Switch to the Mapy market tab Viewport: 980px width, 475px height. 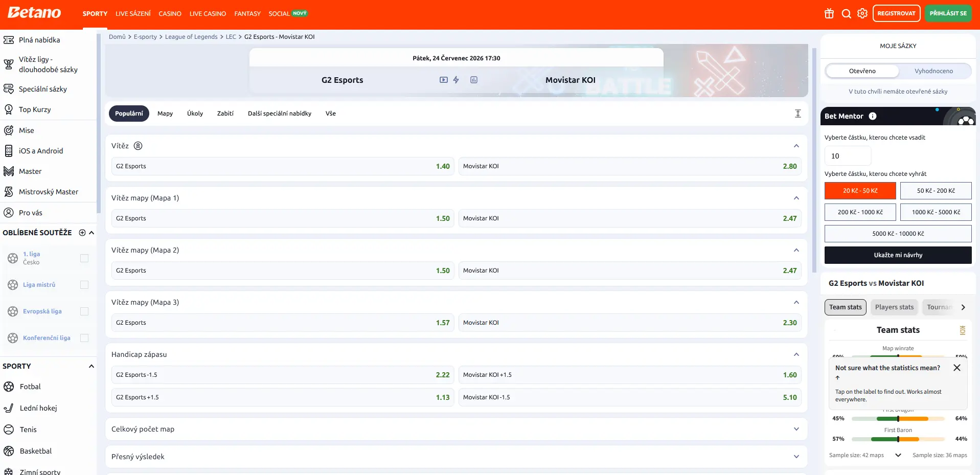[165, 114]
